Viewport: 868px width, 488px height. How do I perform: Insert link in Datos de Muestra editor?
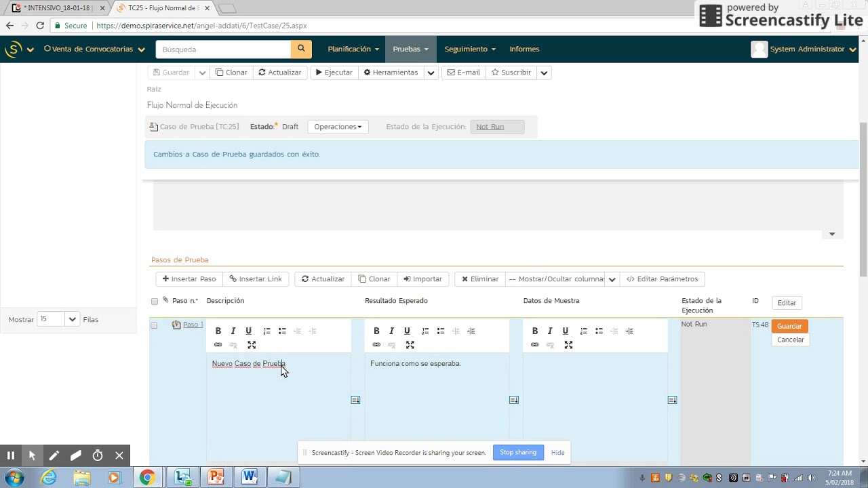click(535, 345)
